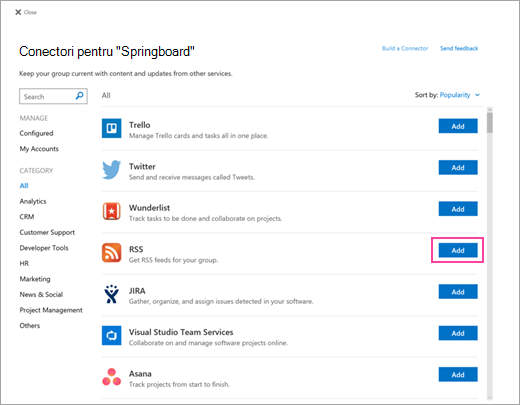520x405 pixels.
Task: Click the Trello connector icon
Action: pos(111,128)
